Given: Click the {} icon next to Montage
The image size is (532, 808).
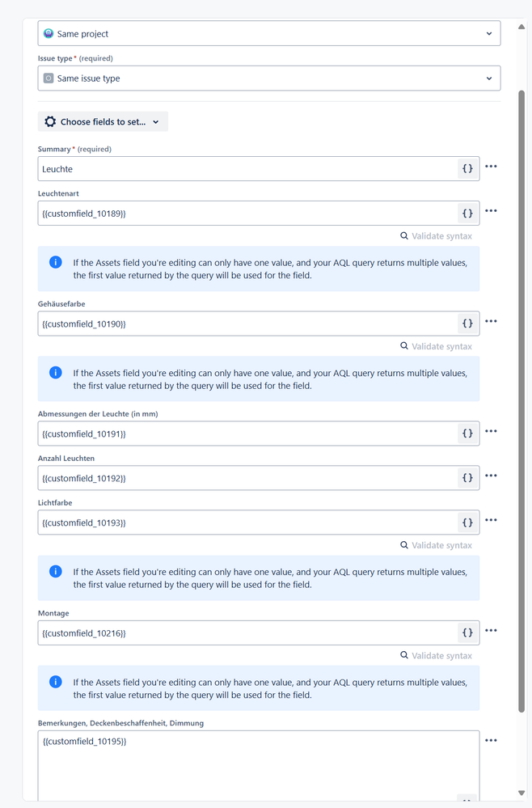Looking at the screenshot, I should 467,632.
